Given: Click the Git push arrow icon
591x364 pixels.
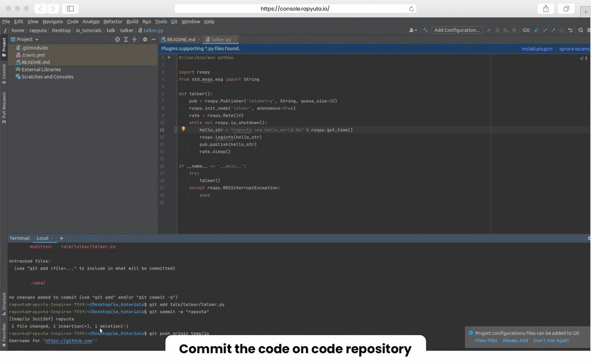Looking at the screenshot, I should tap(553, 30).
